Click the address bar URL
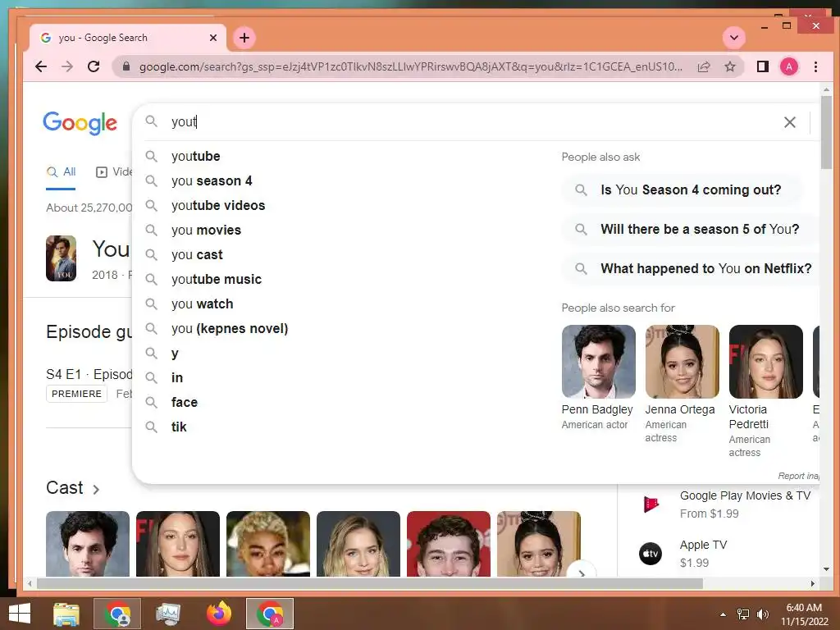 pyautogui.click(x=410, y=66)
